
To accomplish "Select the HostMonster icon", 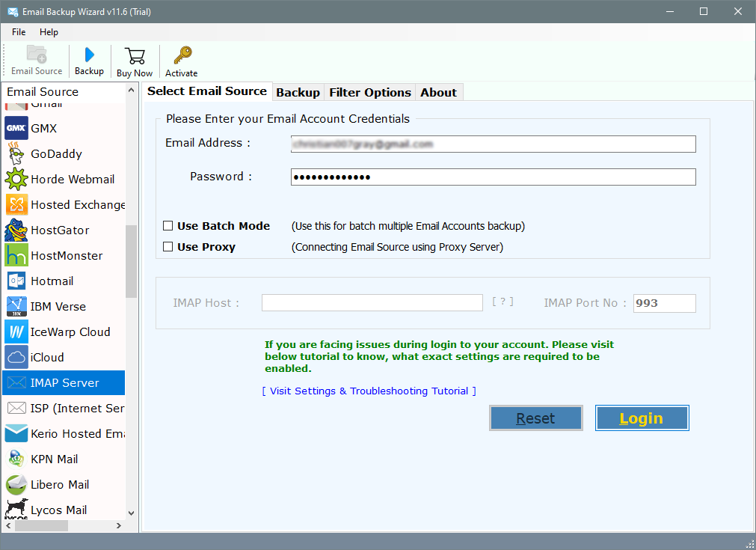I will (16, 255).
